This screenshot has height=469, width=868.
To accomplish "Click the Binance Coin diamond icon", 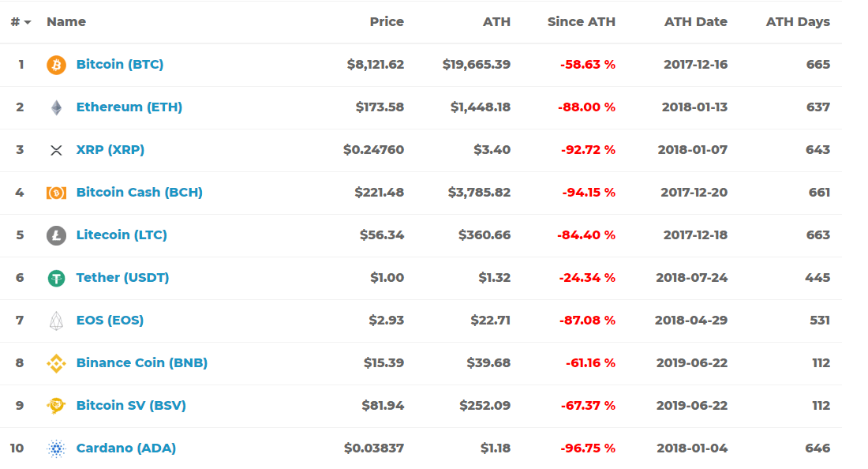I will (x=55, y=362).
